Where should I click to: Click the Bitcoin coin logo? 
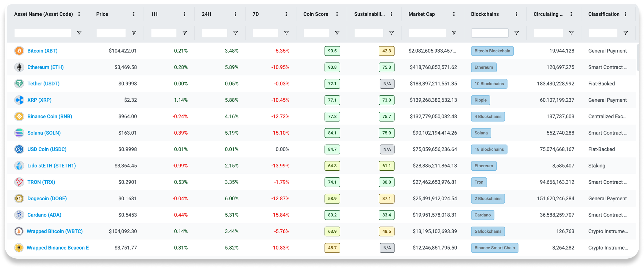[19, 51]
